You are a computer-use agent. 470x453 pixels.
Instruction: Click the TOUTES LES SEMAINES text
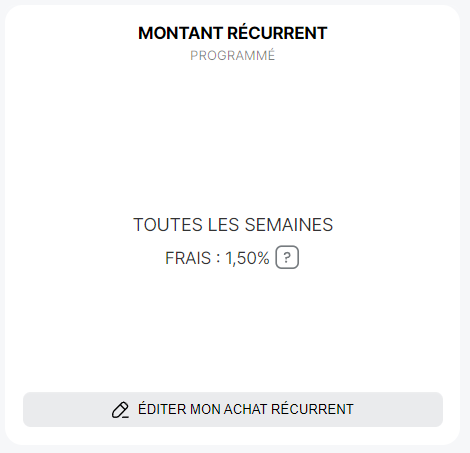point(233,225)
